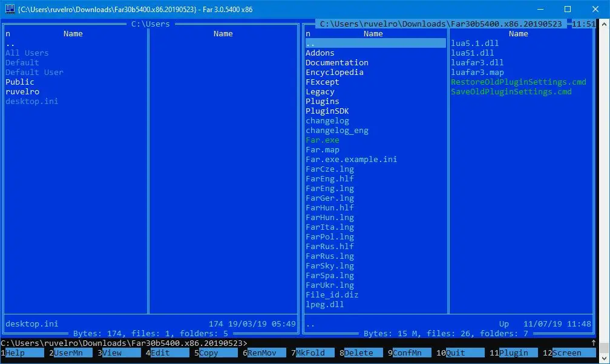Select the luafar3.dll file
Image resolution: width=610 pixels, height=364 pixels.
(477, 63)
